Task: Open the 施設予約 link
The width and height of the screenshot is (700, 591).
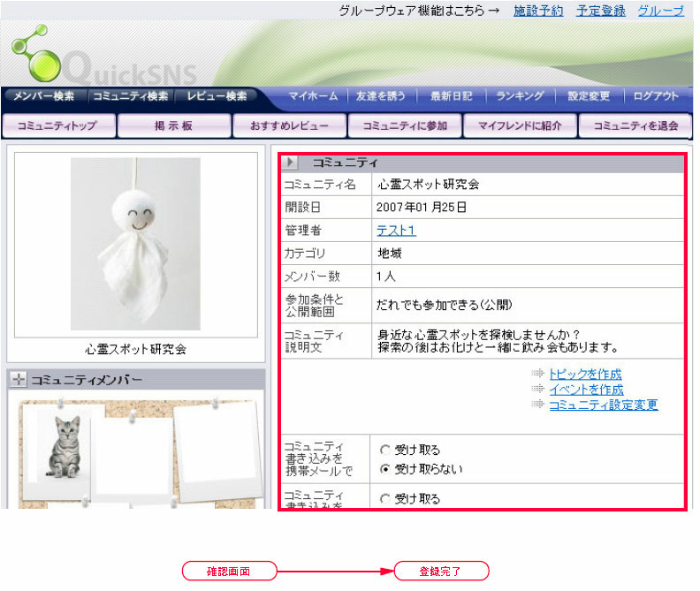Action: click(537, 11)
